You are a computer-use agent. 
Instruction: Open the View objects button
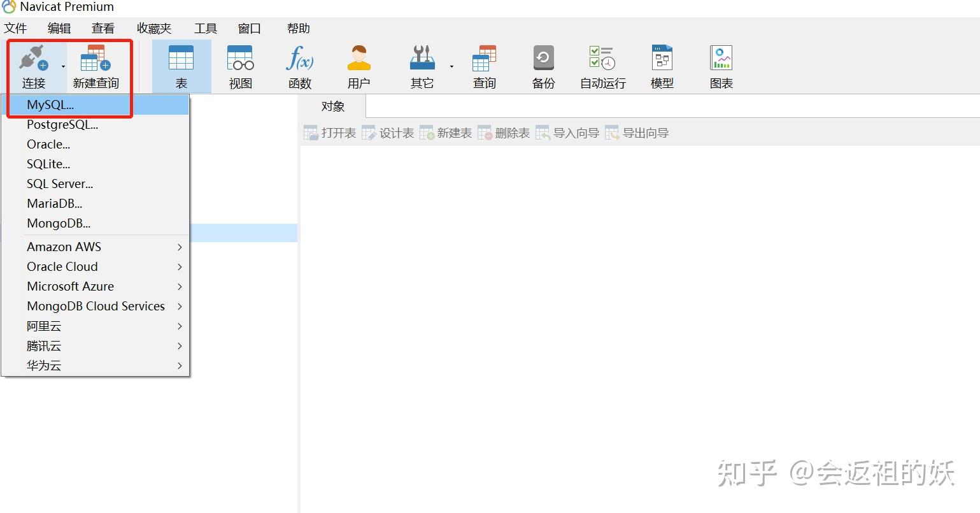[241, 67]
